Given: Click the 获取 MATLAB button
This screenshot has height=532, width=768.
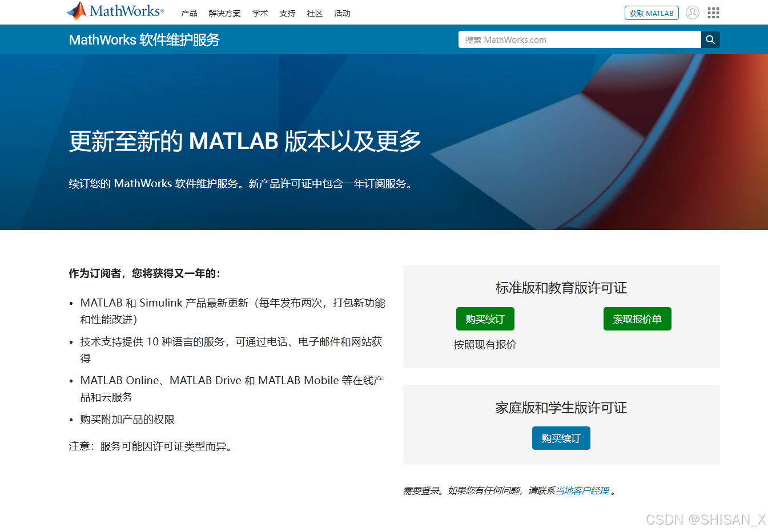Looking at the screenshot, I should point(652,13).
